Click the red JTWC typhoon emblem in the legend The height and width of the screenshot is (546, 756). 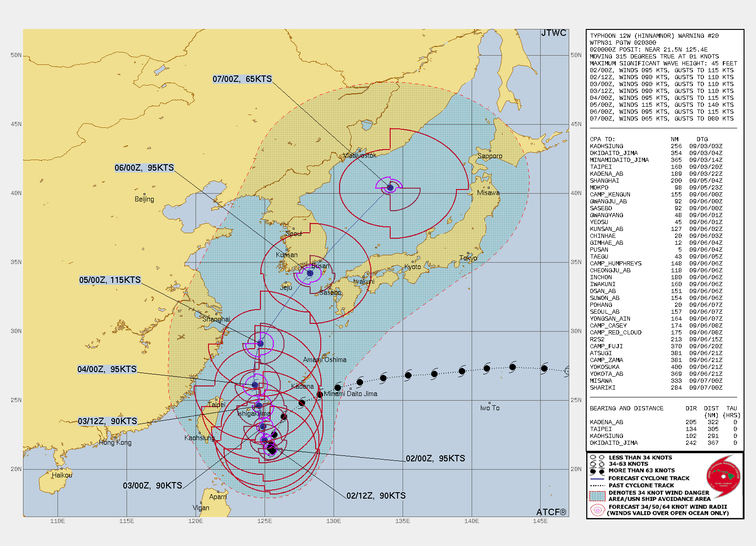(723, 476)
